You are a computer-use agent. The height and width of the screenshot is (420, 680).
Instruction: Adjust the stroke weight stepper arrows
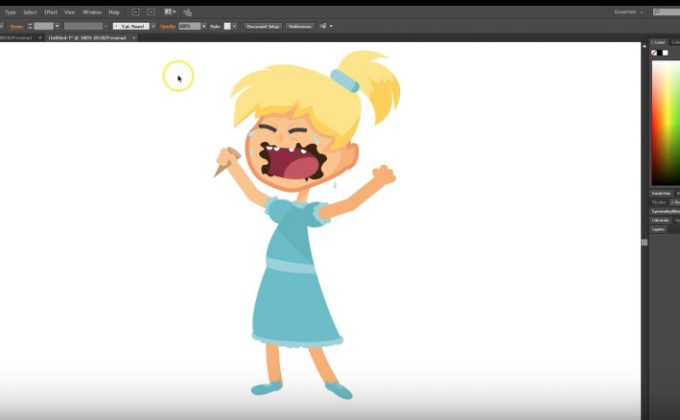click(30, 26)
